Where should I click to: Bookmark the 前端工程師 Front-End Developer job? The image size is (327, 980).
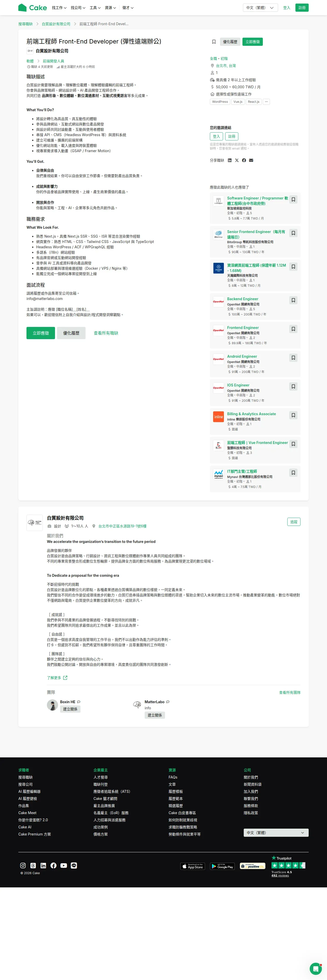click(214, 42)
